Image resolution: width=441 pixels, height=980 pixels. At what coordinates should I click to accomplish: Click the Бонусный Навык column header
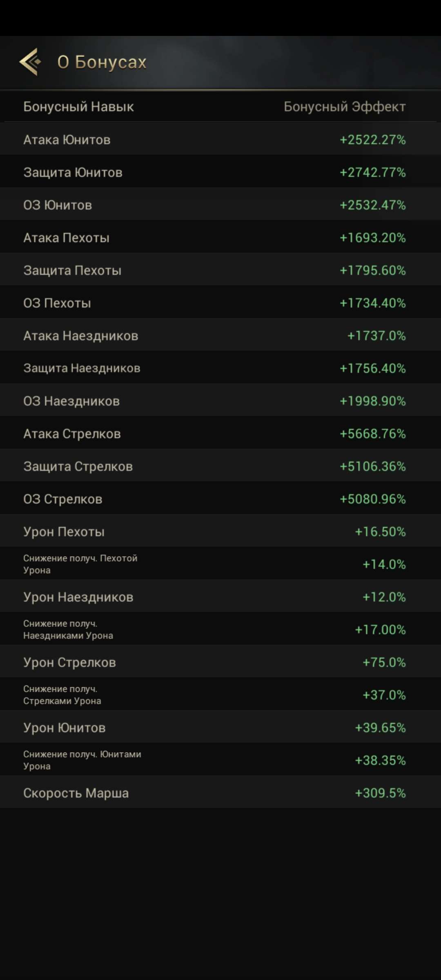[x=78, y=107]
